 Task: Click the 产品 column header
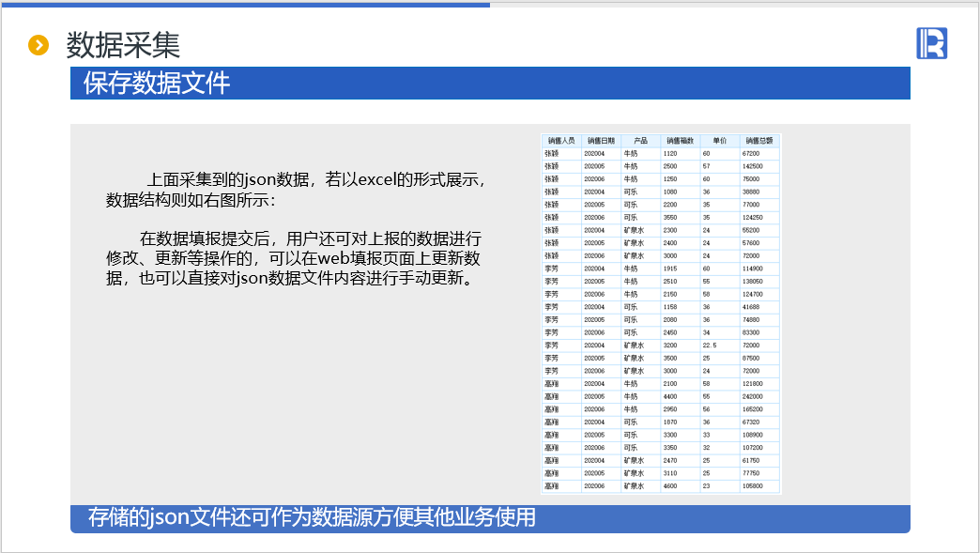coord(640,140)
